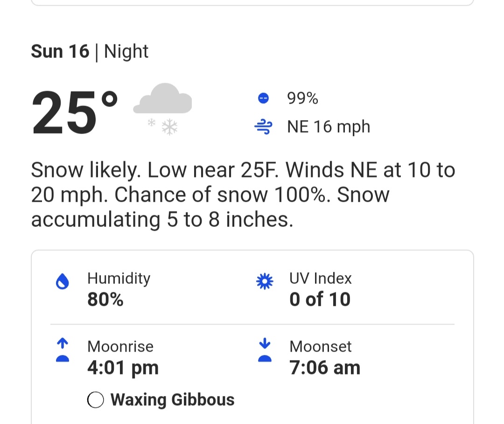Viewport: 504px width, 424px height.
Task: Tap the 25° temperature reading
Action: (x=75, y=112)
